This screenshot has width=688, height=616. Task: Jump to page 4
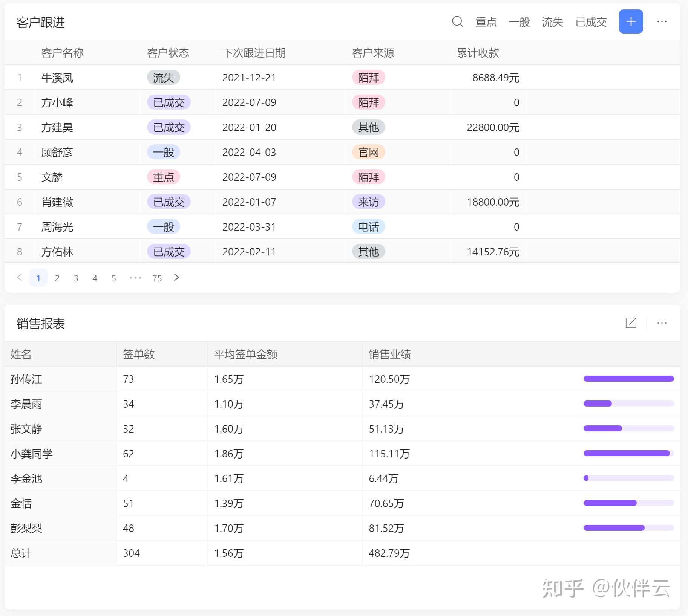[95, 278]
